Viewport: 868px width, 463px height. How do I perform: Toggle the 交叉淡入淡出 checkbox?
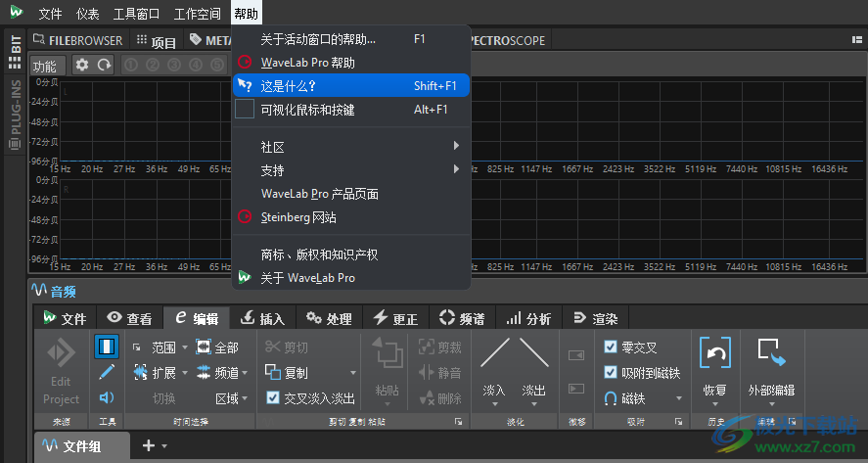[x=273, y=397]
